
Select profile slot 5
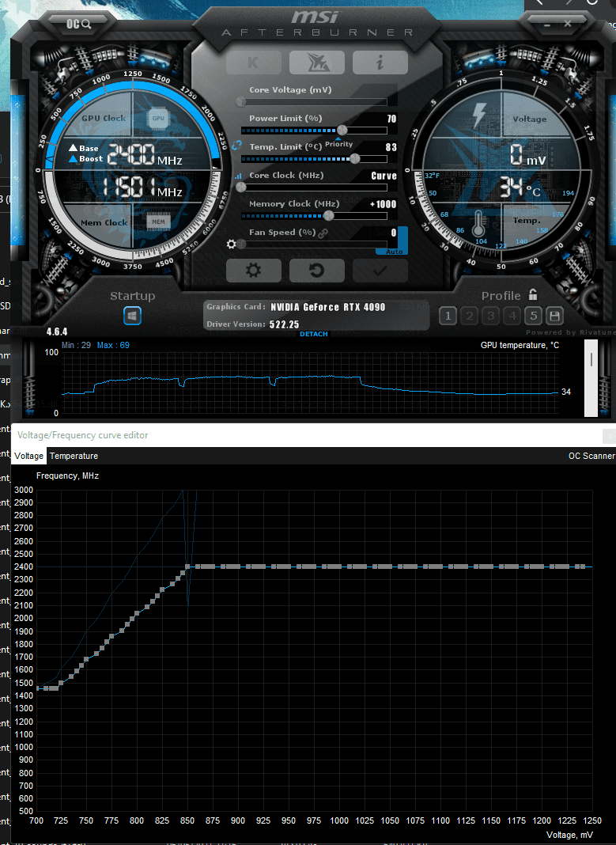point(534,316)
